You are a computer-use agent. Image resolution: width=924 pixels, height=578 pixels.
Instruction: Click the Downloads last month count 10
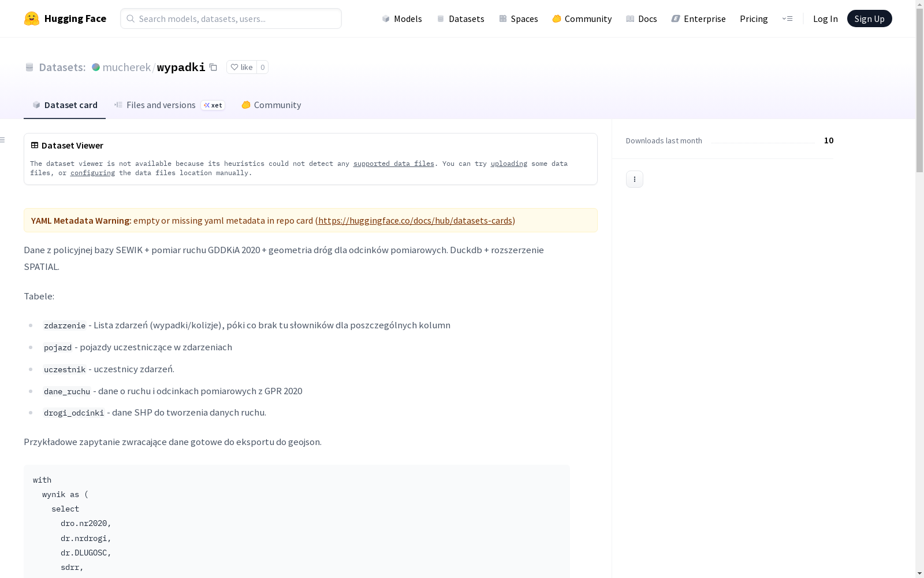click(x=829, y=140)
